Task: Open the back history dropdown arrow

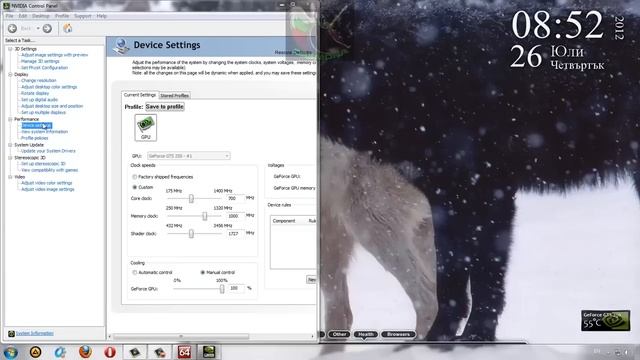Action: (x=38, y=29)
